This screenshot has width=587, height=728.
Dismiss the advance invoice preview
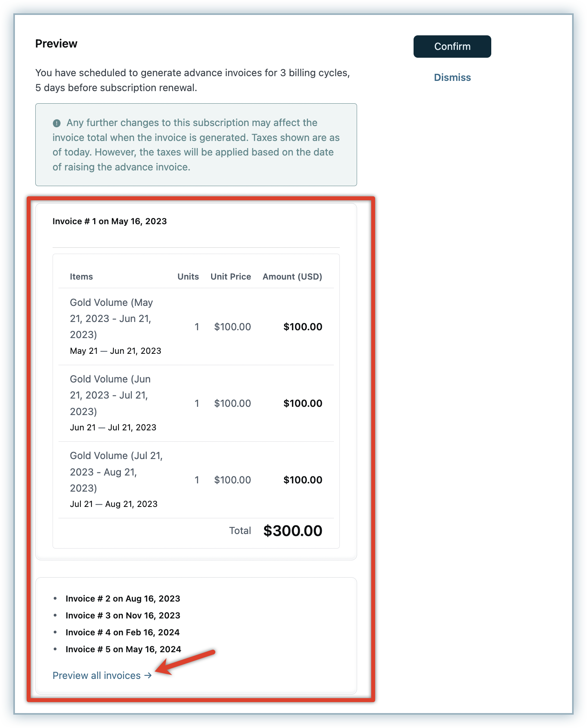(x=452, y=77)
